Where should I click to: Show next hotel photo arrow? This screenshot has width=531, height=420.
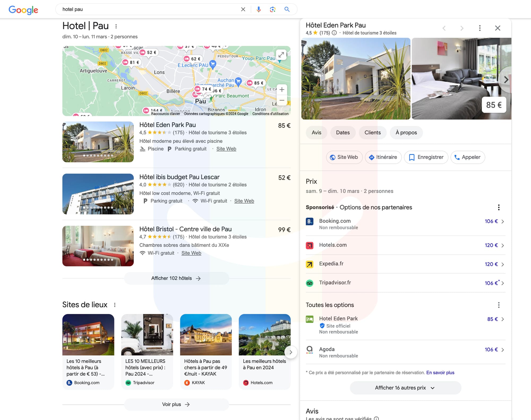(x=506, y=80)
